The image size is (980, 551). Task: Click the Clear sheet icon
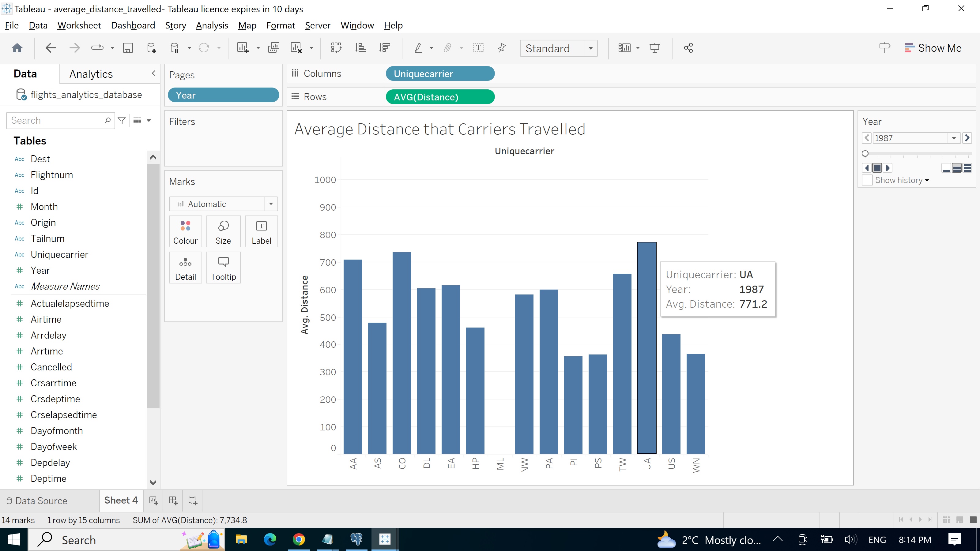click(x=296, y=47)
